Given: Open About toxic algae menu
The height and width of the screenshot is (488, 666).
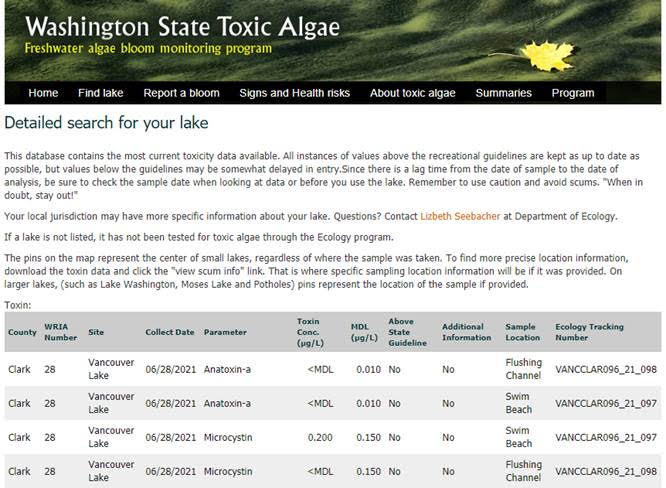Looking at the screenshot, I should pos(412,93).
